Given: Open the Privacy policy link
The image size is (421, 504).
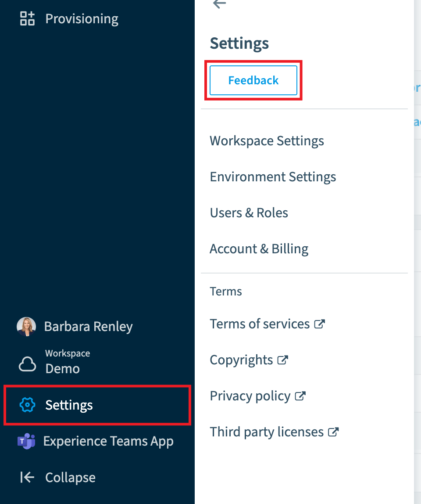Looking at the screenshot, I should click(250, 396).
